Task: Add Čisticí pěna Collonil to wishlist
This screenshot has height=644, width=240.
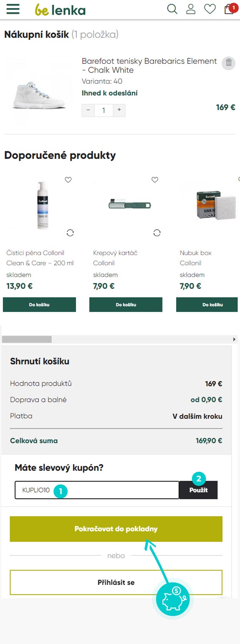Action: pos(68,179)
